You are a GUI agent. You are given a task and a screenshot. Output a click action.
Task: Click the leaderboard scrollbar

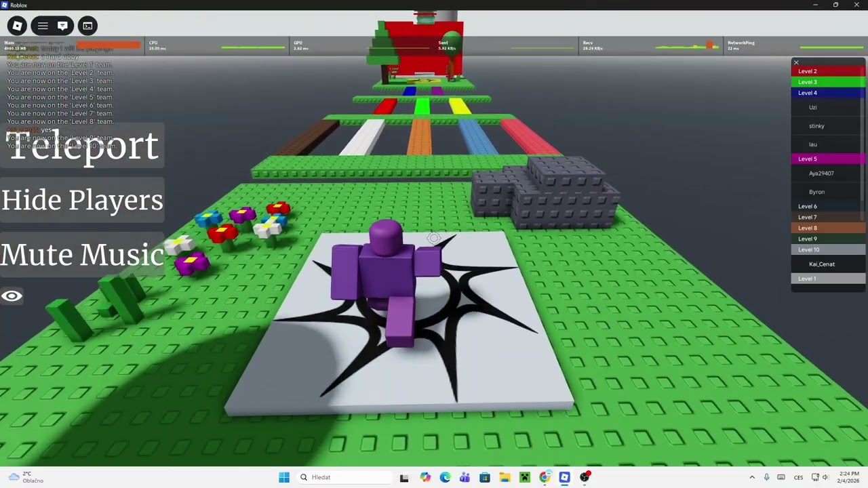863,142
